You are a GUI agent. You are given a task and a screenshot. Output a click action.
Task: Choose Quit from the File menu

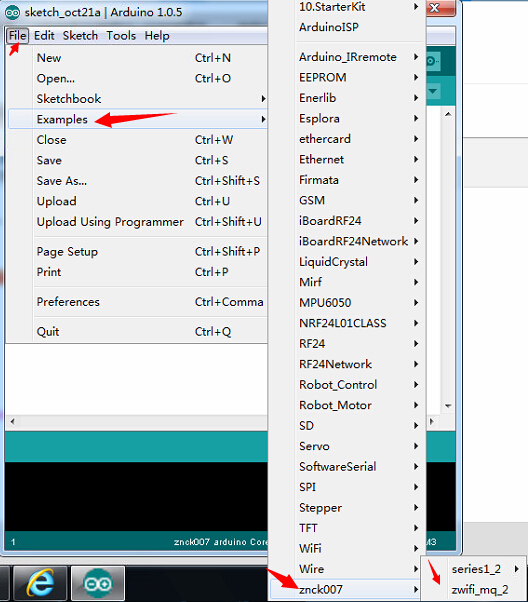click(x=137, y=331)
